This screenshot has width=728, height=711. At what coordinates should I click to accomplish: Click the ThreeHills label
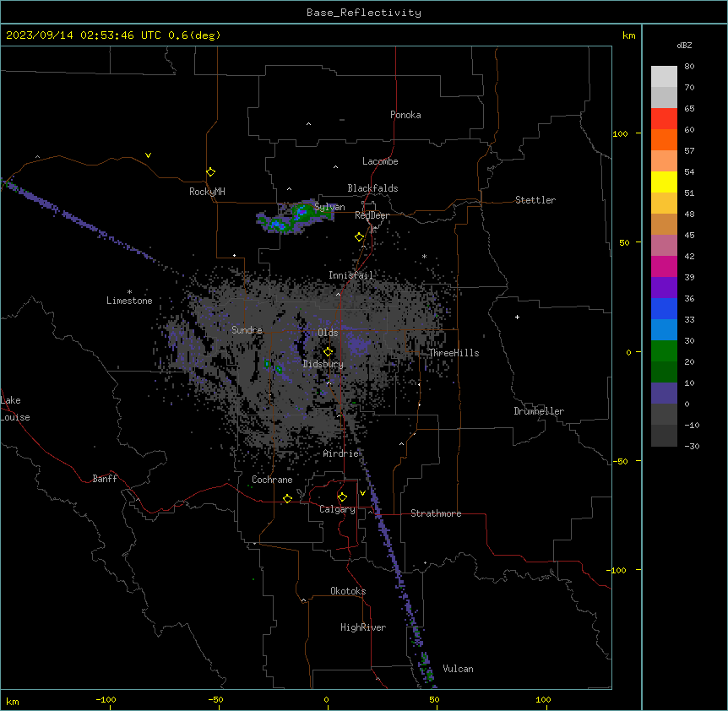[x=454, y=353]
